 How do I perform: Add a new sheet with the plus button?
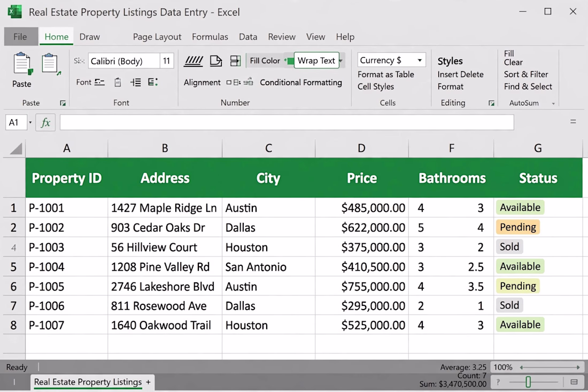click(x=149, y=382)
